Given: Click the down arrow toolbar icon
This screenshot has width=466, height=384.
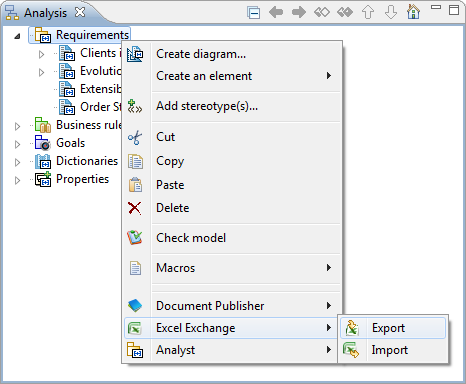Looking at the screenshot, I should tap(391, 13).
